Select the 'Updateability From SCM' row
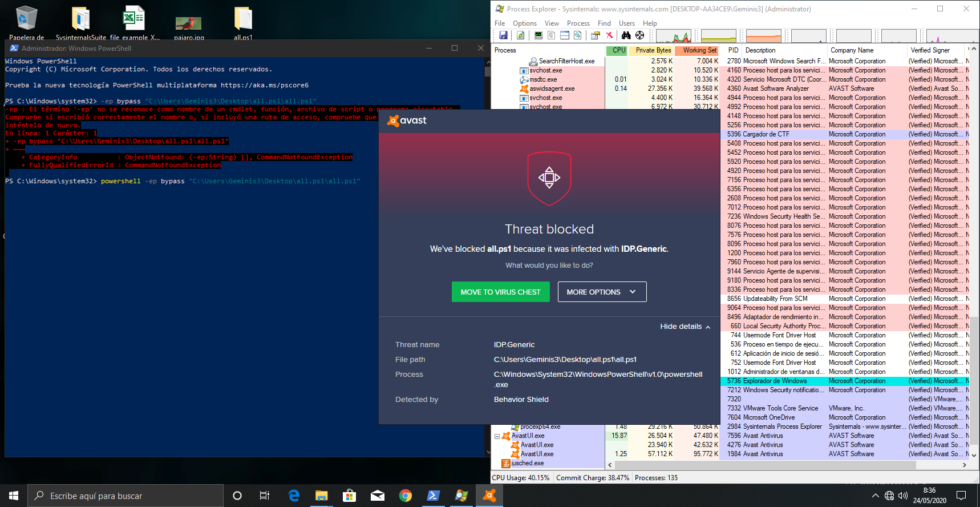 pos(845,299)
